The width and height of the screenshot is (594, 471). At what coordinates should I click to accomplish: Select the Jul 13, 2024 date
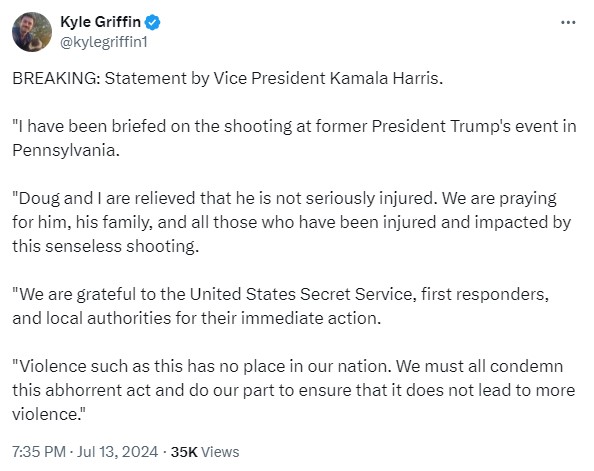tap(117, 452)
